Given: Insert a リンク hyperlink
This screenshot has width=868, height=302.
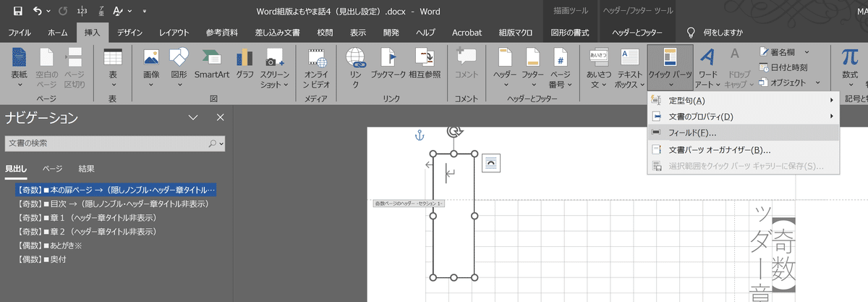Looking at the screenshot, I should tap(355, 70).
